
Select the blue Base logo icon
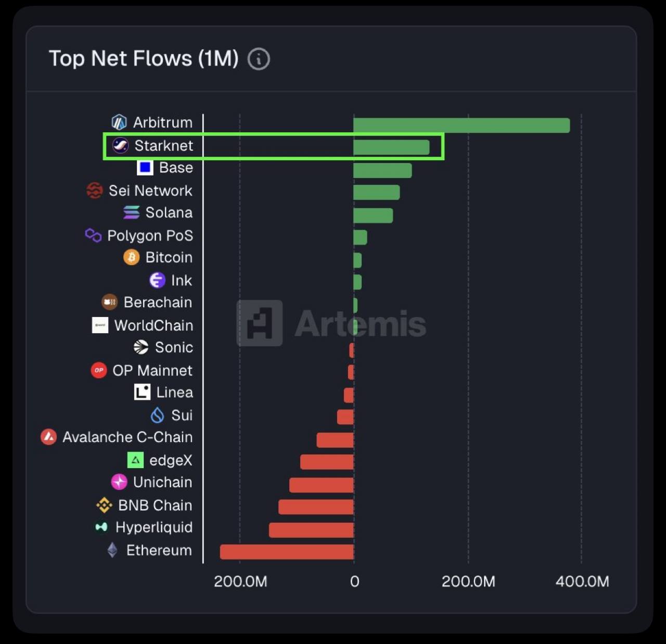(x=145, y=168)
